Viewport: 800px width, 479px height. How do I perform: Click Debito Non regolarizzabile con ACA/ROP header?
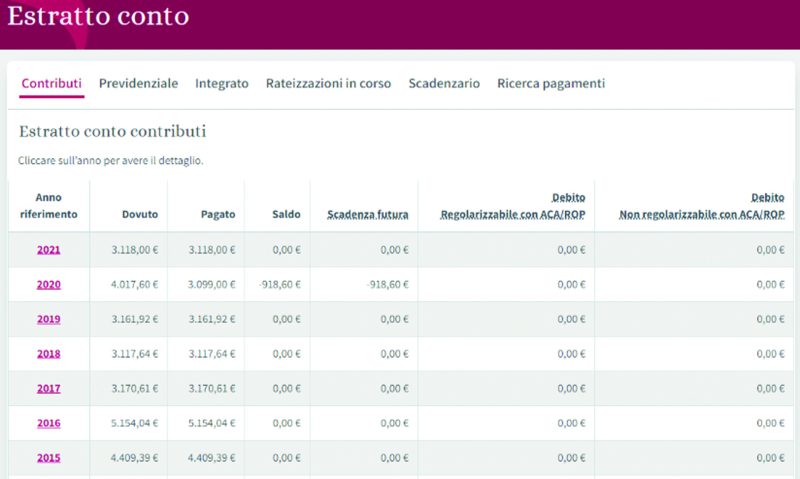pos(701,207)
